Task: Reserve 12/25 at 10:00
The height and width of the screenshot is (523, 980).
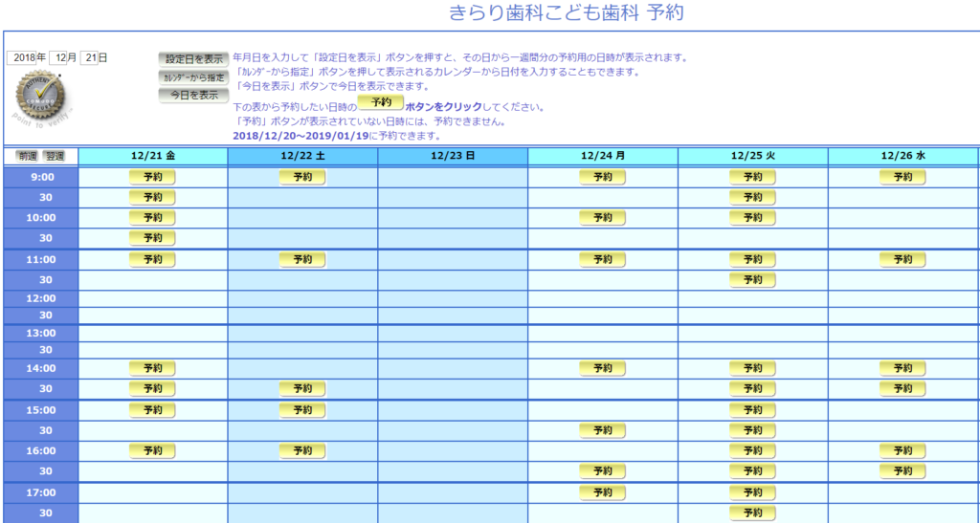Action: [x=752, y=218]
